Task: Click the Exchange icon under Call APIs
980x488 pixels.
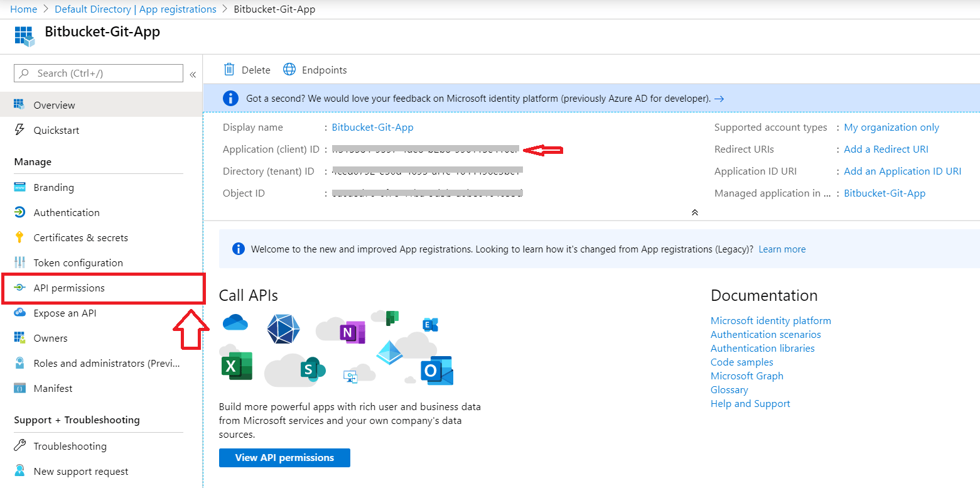Action: 430,325
